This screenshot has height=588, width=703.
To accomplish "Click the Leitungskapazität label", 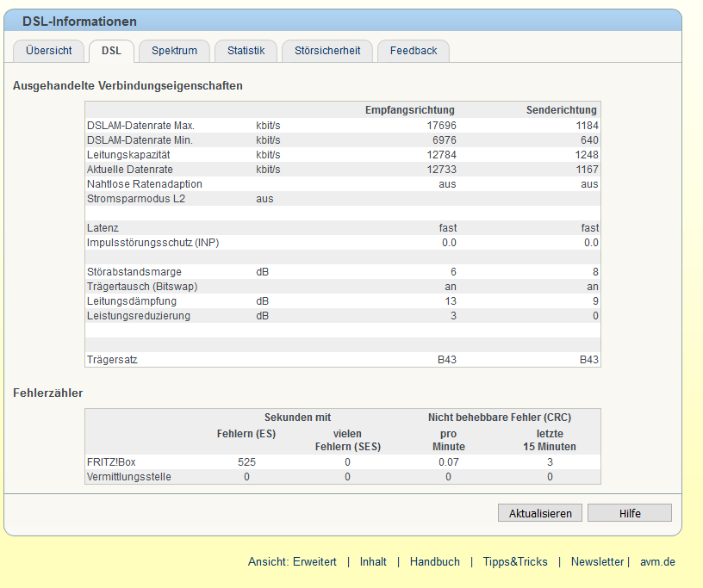I will click(x=128, y=155).
